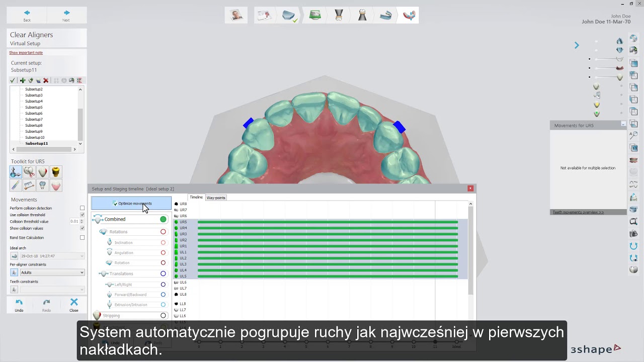Click Optimize movements button
Image resolution: width=644 pixels, height=362 pixels.
click(131, 204)
